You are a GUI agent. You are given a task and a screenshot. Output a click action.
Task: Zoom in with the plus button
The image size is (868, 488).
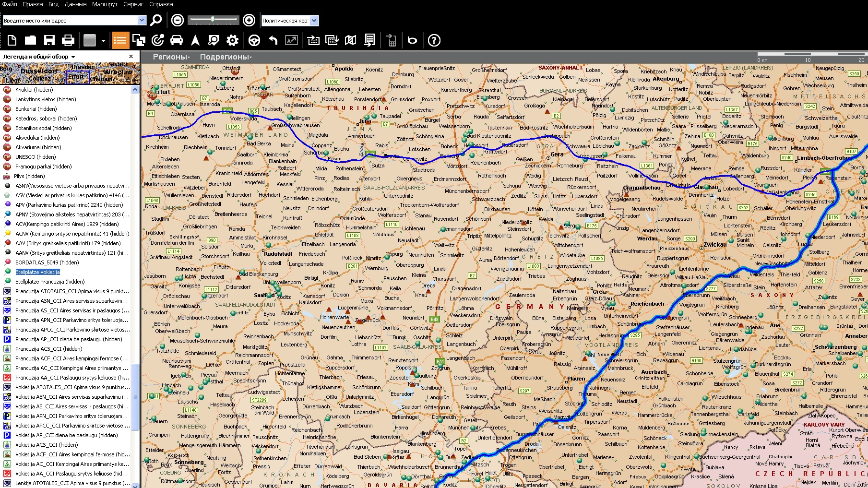249,20
